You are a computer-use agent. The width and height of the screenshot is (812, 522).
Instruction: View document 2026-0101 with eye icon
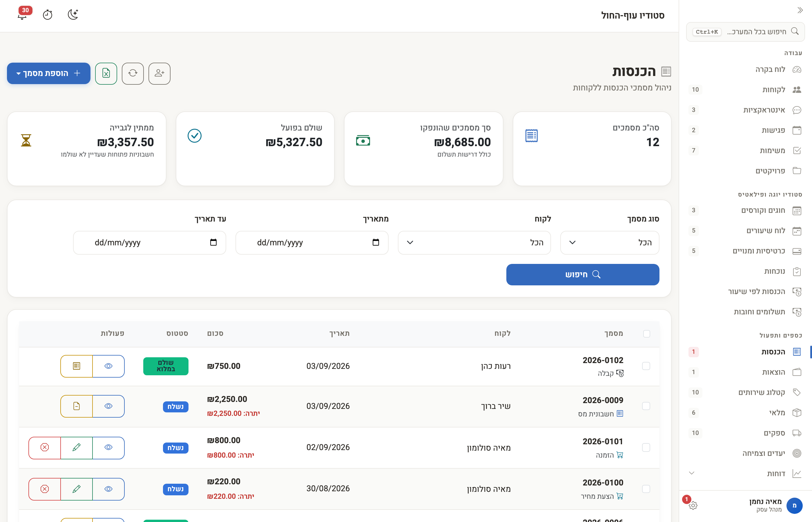[108, 448]
